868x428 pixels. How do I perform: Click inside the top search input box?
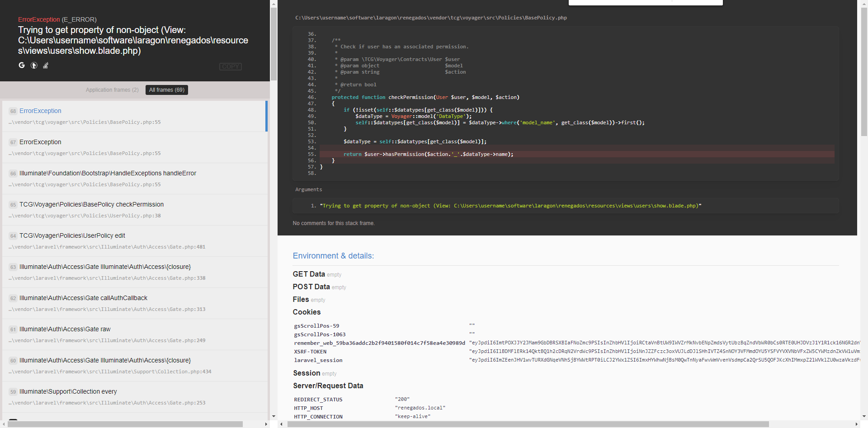click(x=645, y=2)
